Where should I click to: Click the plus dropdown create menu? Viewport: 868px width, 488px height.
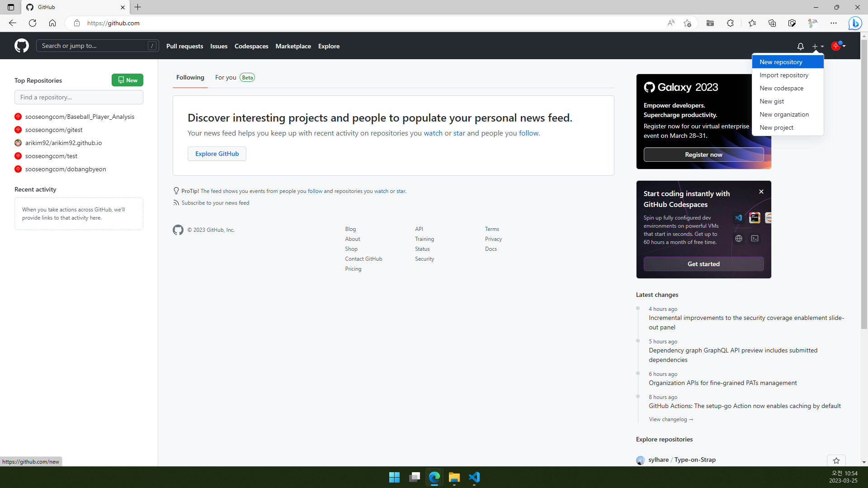[818, 46]
